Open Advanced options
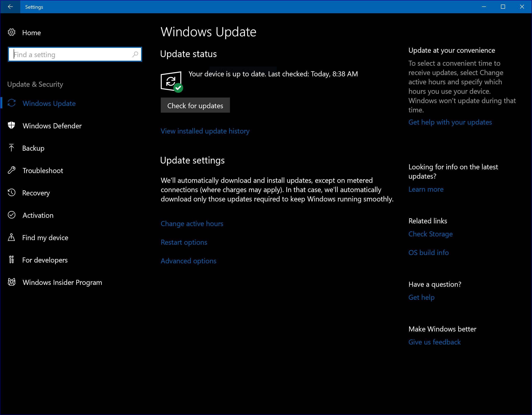Image resolution: width=532 pixels, height=415 pixels. pyautogui.click(x=188, y=261)
